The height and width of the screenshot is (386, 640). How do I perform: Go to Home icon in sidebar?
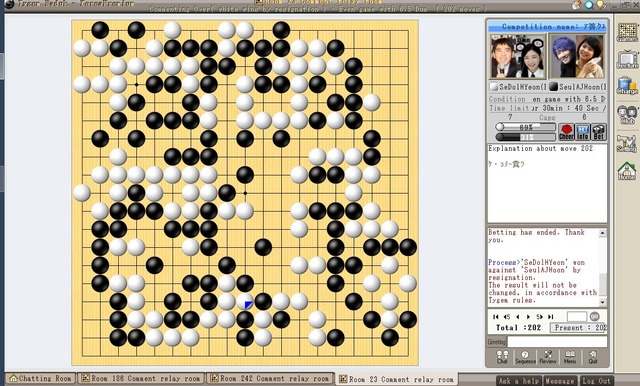coord(627,171)
